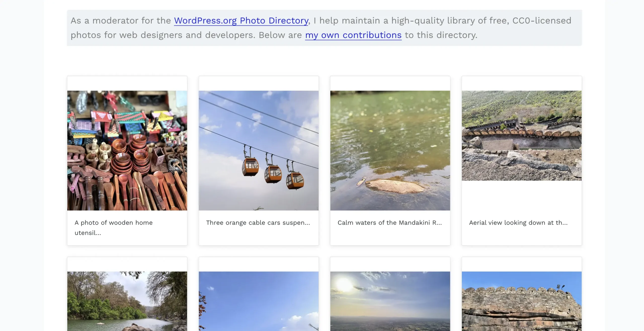Open the wooden home utensils photo
The height and width of the screenshot is (331, 644).
(127, 151)
